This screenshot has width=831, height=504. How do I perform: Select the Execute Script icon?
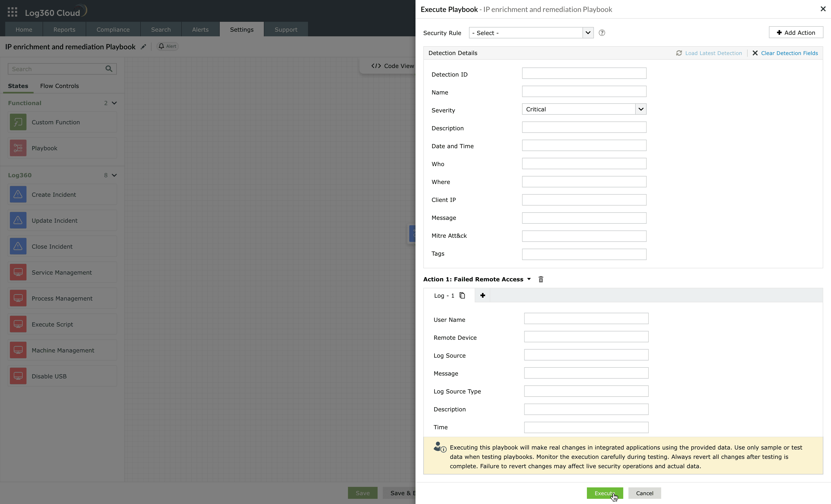point(18,324)
